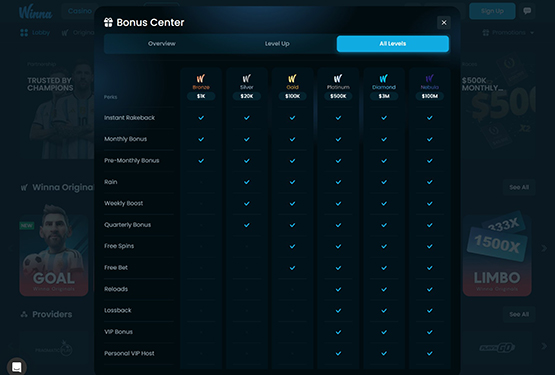Switch to the Overview tab
Image resolution: width=555 pixels, height=375 pixels.
(x=162, y=44)
